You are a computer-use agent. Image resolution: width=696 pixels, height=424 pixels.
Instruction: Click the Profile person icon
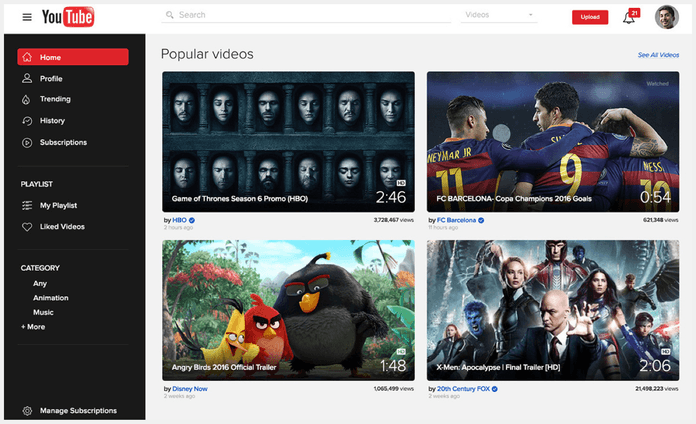27,79
